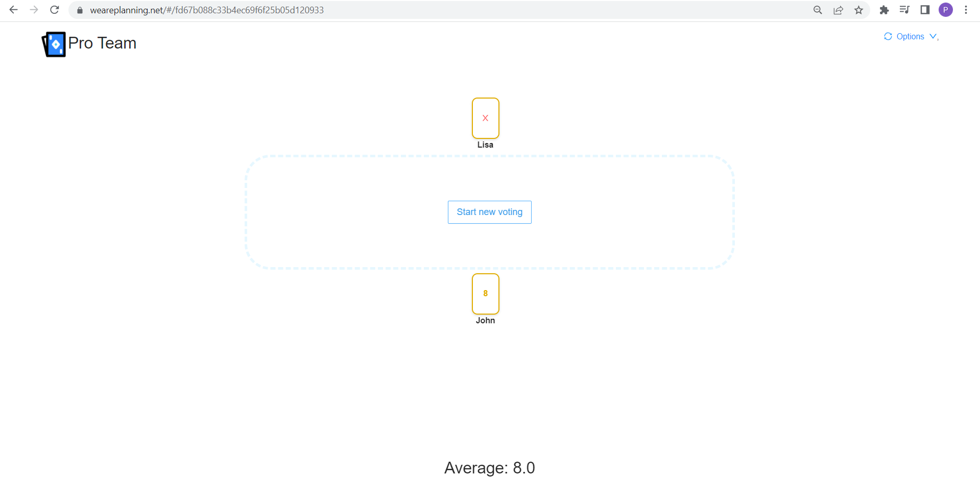Viewport: 980px width, 500px height.
Task: Bookmark this page with the star
Action: [x=858, y=10]
